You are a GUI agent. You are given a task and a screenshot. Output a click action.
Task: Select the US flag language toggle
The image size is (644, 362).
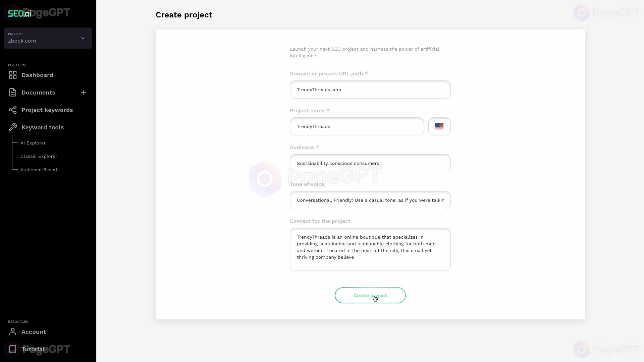click(439, 126)
